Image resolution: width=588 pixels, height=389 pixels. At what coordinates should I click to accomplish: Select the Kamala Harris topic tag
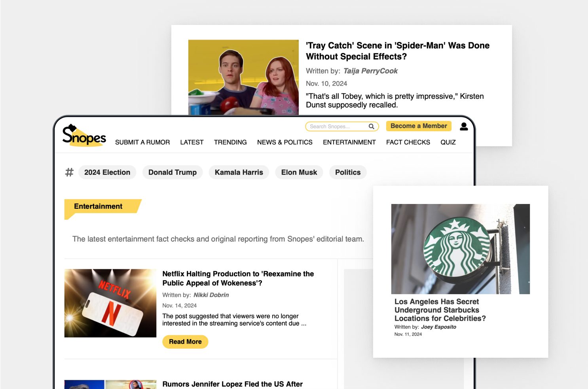point(239,172)
